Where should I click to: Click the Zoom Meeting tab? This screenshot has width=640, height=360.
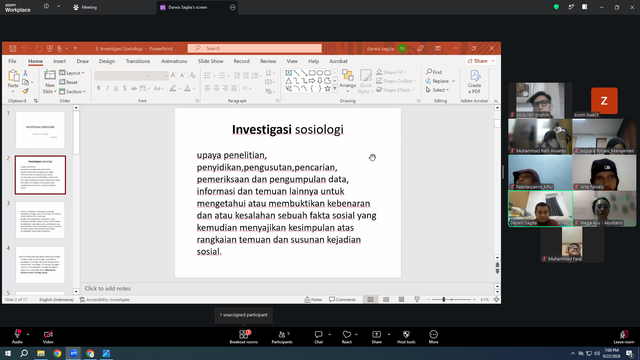click(x=85, y=7)
